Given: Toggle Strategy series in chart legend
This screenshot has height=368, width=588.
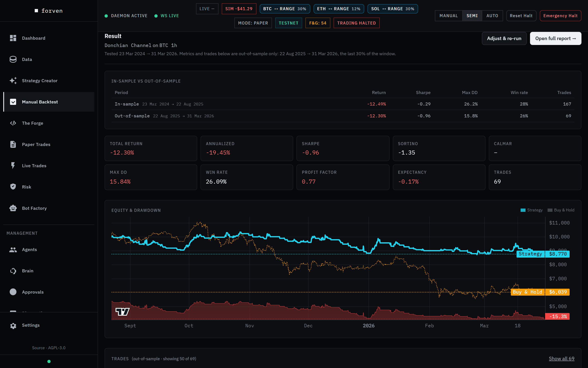Looking at the screenshot, I should (x=531, y=210).
